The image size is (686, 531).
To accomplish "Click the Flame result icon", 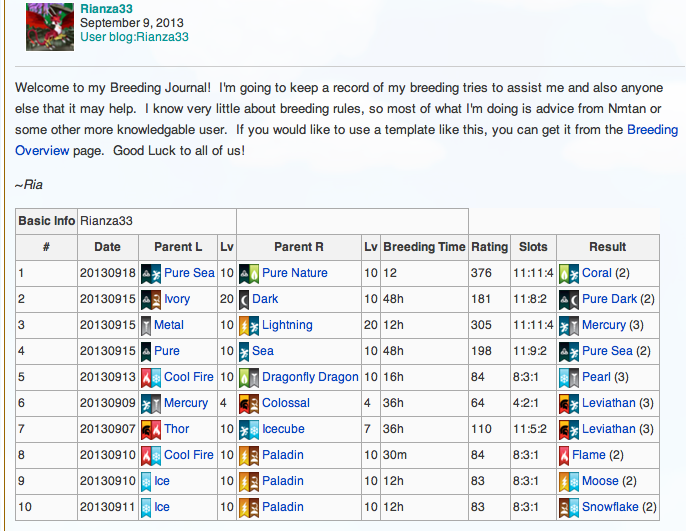I will (x=569, y=455).
